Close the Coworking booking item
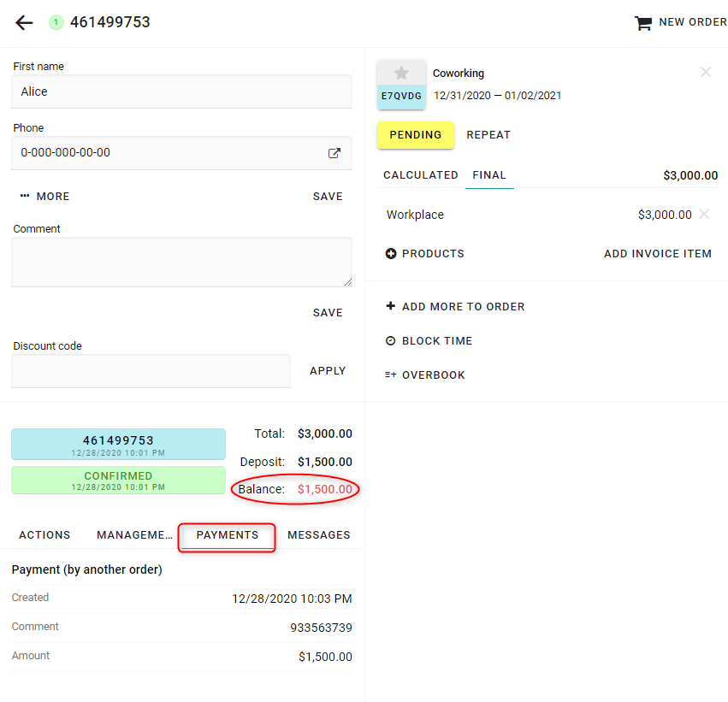The height and width of the screenshot is (702, 728). click(x=705, y=72)
